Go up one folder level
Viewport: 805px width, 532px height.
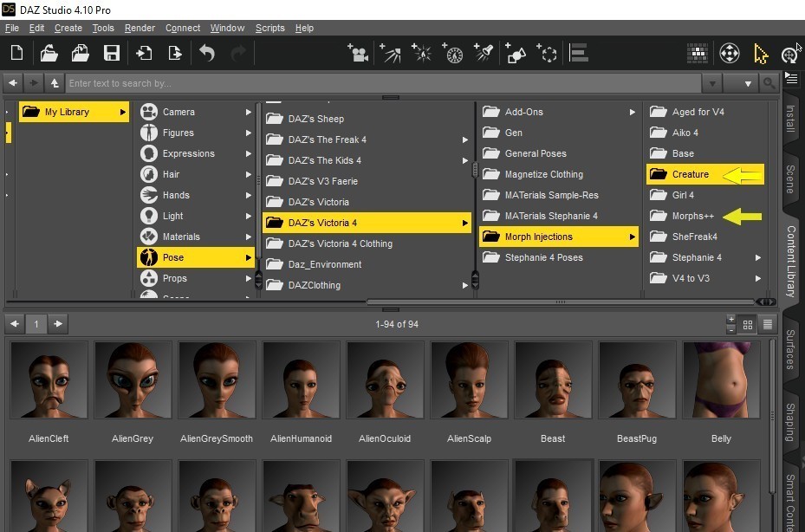(54, 82)
